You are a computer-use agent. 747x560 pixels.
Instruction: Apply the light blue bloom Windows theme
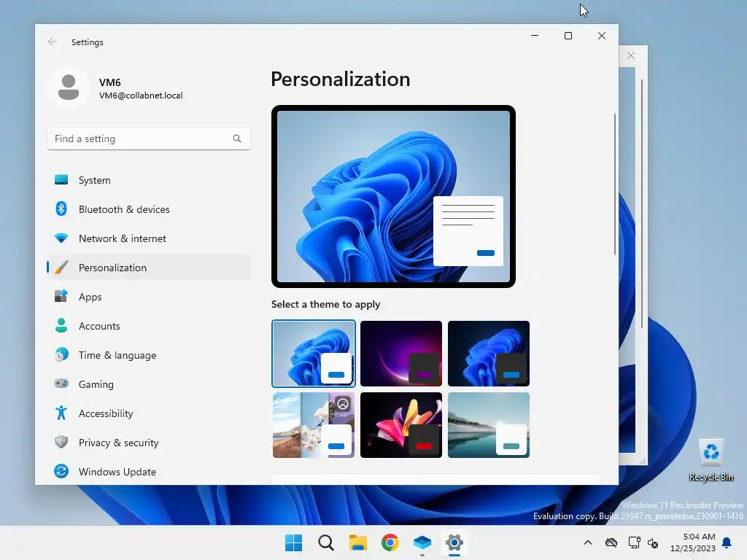point(314,354)
